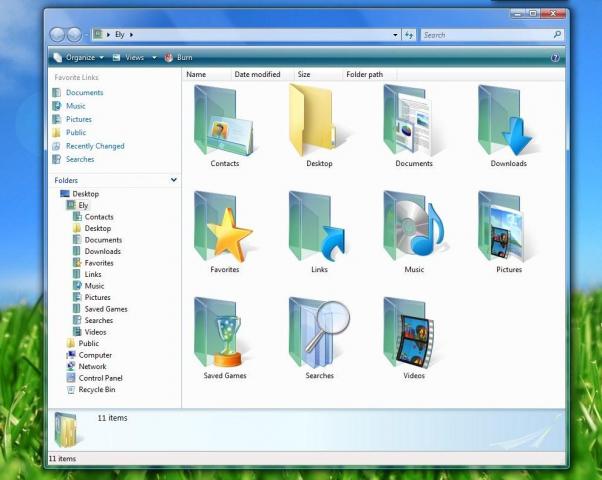
Task: Open the address bar history dropdown
Action: [395, 35]
